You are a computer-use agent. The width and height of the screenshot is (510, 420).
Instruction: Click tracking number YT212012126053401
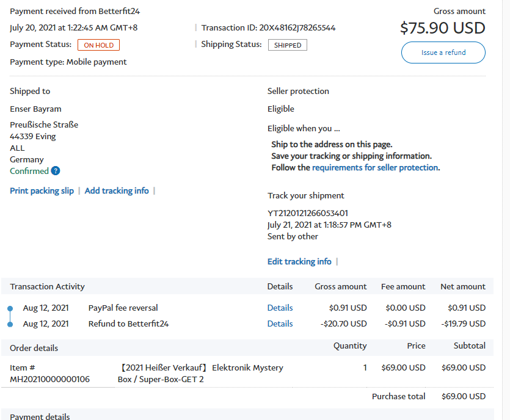pos(308,214)
